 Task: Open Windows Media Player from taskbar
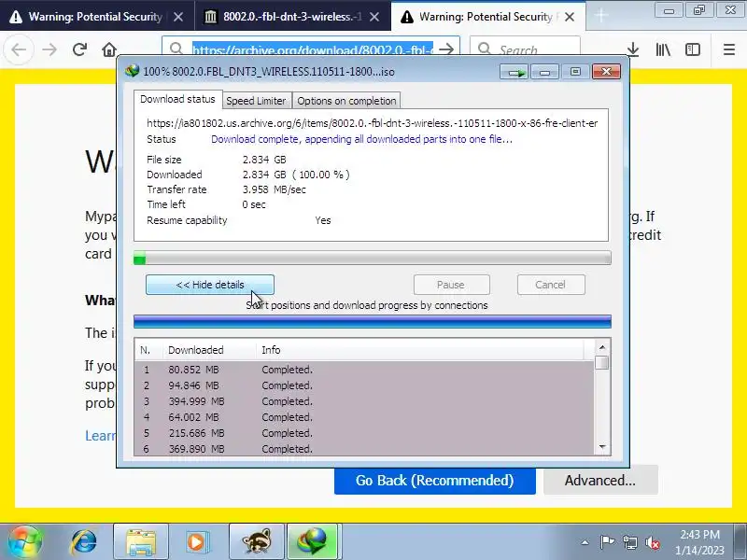(196, 542)
